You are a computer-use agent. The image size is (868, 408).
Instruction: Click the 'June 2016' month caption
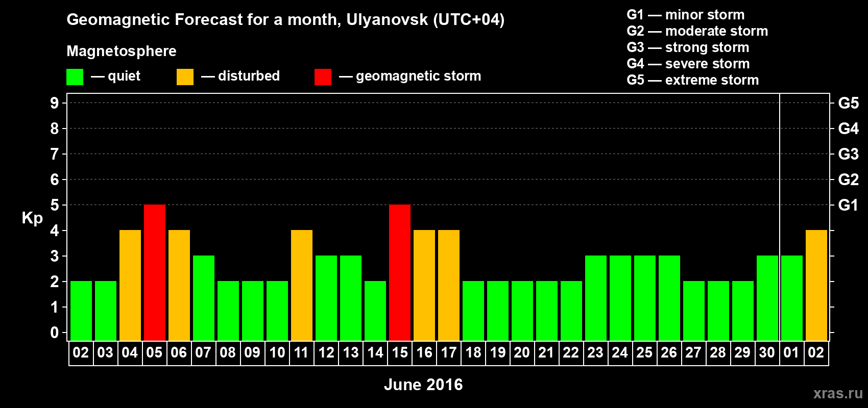tap(423, 385)
